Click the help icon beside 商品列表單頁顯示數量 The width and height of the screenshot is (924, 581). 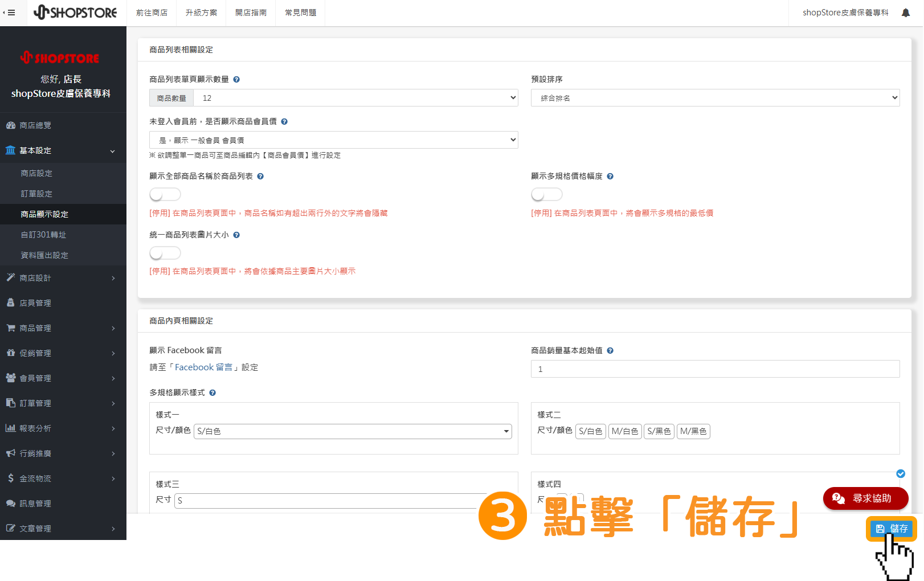tap(236, 79)
